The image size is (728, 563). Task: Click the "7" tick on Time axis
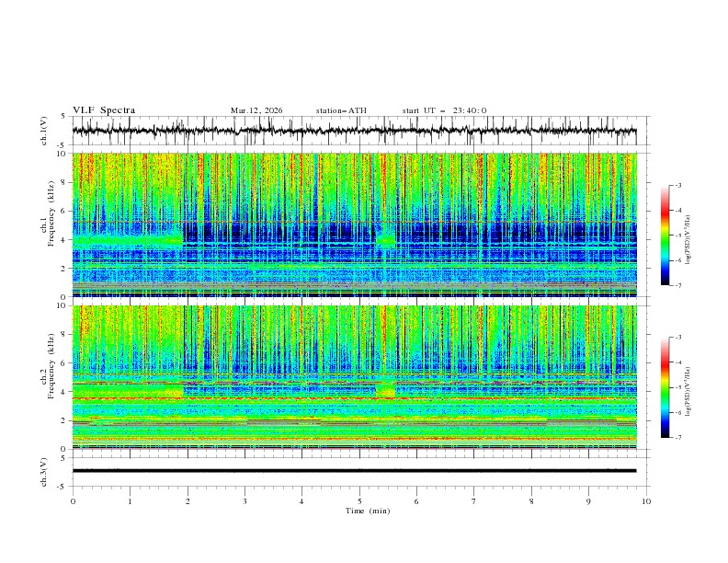474,501
